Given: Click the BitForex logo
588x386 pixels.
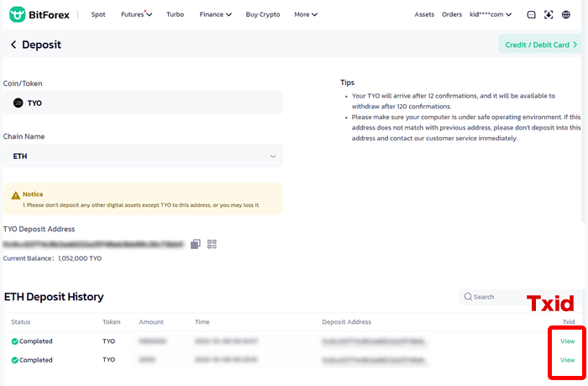Looking at the screenshot, I should [x=39, y=14].
